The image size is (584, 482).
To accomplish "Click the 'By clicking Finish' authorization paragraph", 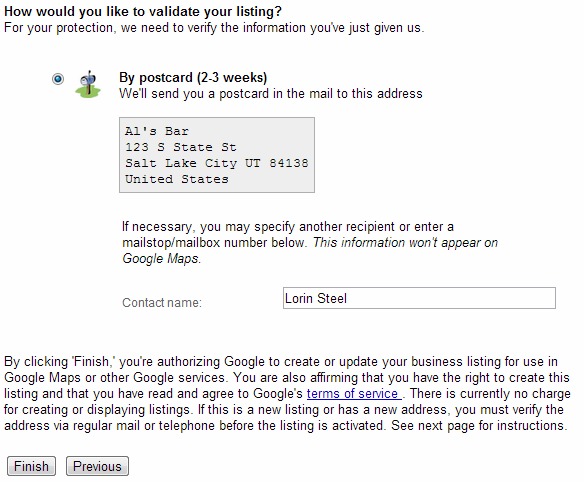I will (287, 393).
